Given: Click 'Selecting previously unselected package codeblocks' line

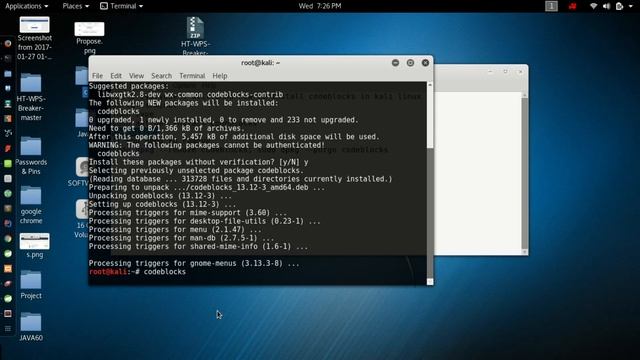Looking at the screenshot, I should point(196,171).
